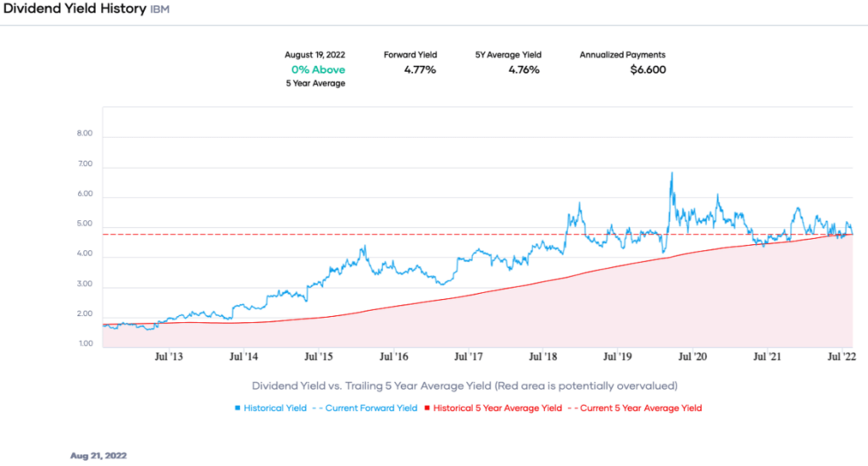Click the 7.00 y-axis label
This screenshot has height=466, width=868.
(x=86, y=164)
